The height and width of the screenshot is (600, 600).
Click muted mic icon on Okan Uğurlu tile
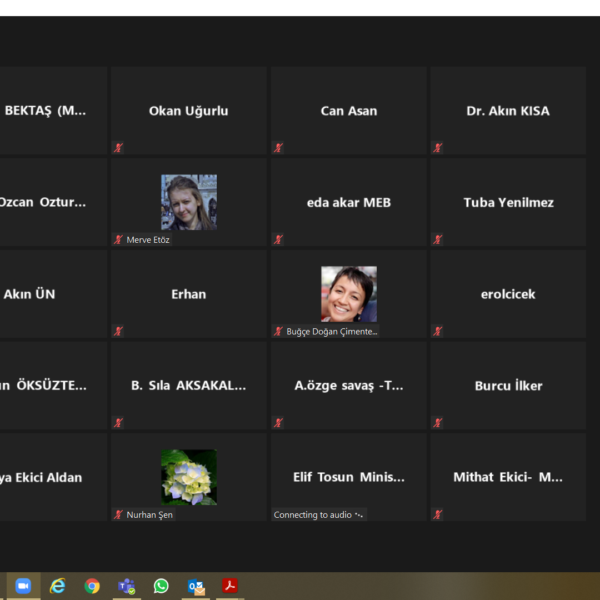coord(118,148)
